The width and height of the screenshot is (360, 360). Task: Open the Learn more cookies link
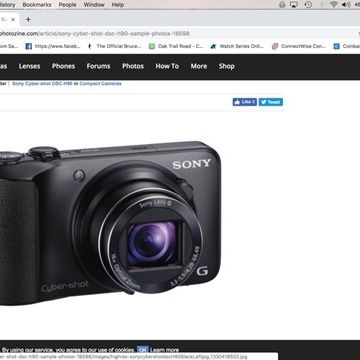click(165, 350)
